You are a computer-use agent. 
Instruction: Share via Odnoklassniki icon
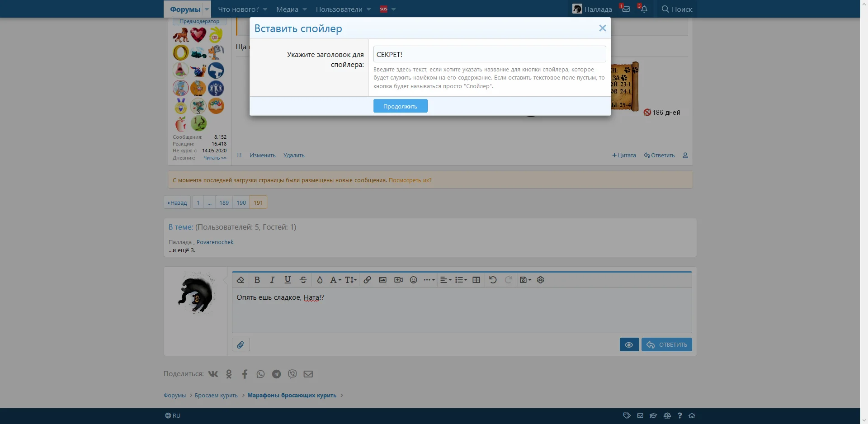coord(229,374)
